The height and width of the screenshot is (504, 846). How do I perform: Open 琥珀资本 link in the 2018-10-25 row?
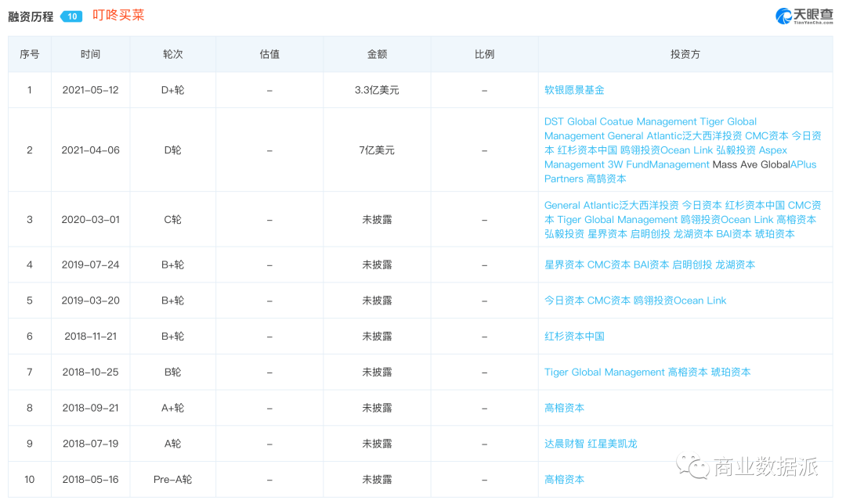coord(731,373)
